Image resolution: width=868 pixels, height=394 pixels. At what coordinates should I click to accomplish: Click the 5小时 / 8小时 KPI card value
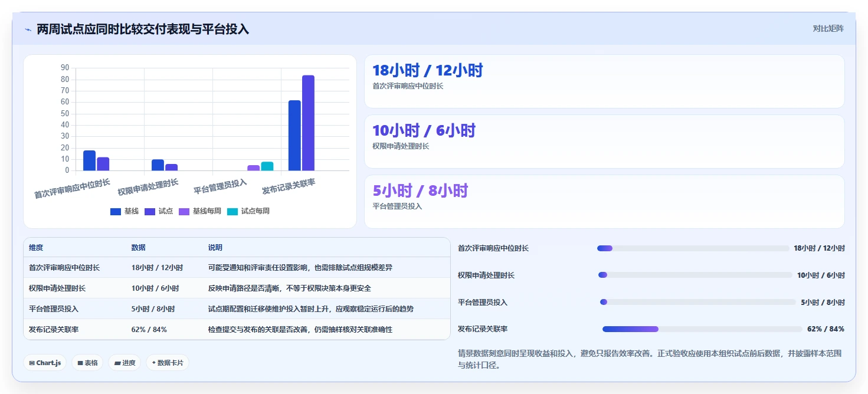pos(420,191)
